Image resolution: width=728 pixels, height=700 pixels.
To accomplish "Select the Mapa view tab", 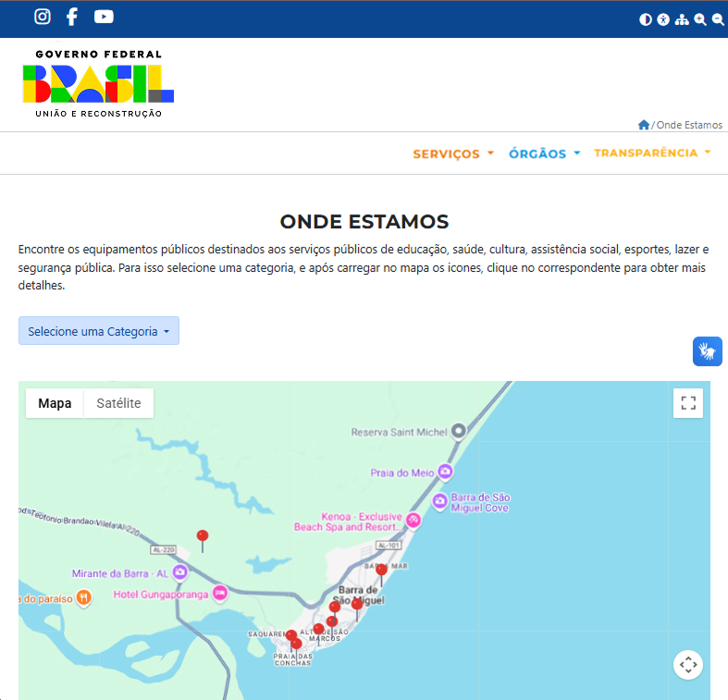I will click(x=55, y=403).
